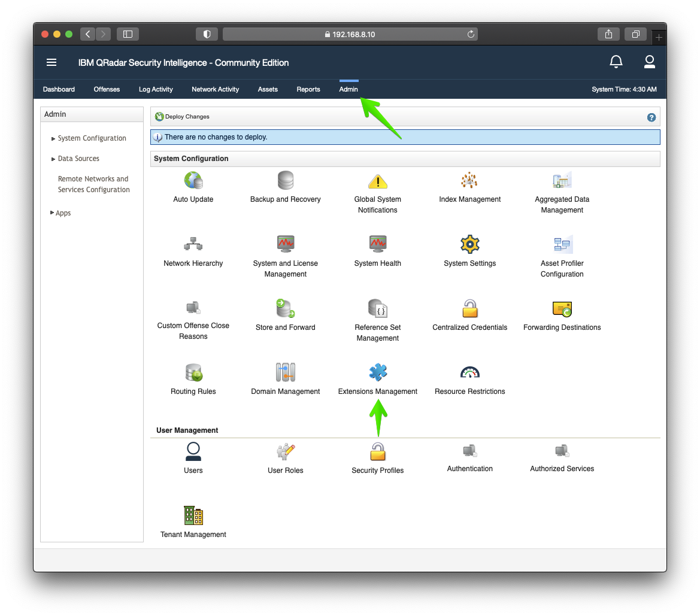Switch to the Log Activity tab
This screenshot has width=700, height=616.
[156, 89]
